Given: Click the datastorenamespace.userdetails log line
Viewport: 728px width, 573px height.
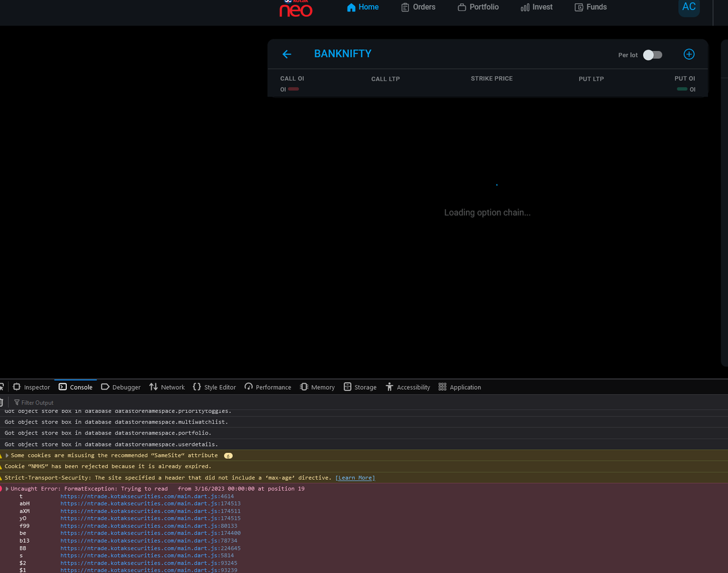Looking at the screenshot, I should pos(111,444).
